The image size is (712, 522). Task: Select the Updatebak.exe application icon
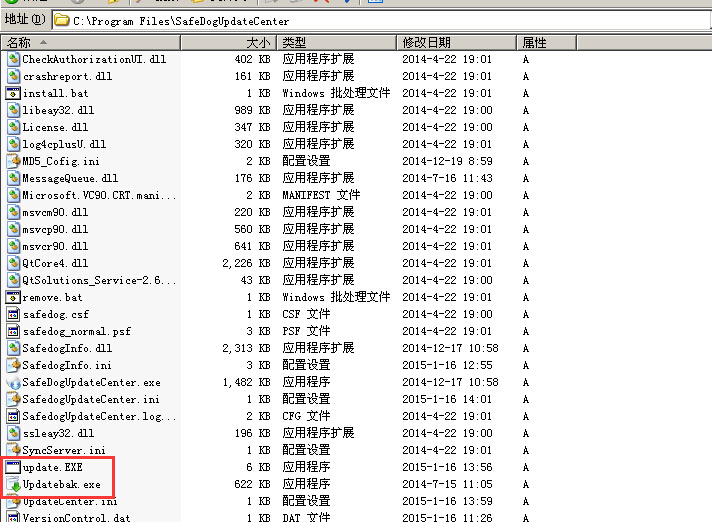point(14,484)
